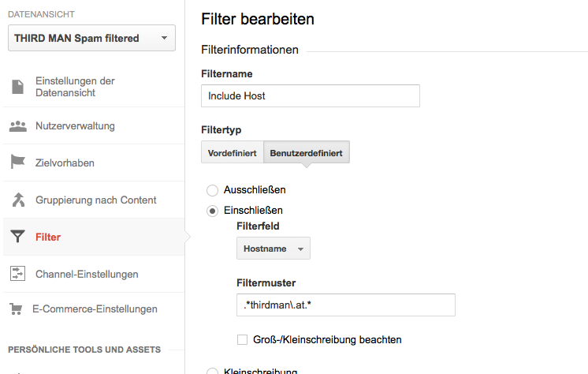Open the THIRD MAN Spam filtered dropdown

(x=91, y=38)
